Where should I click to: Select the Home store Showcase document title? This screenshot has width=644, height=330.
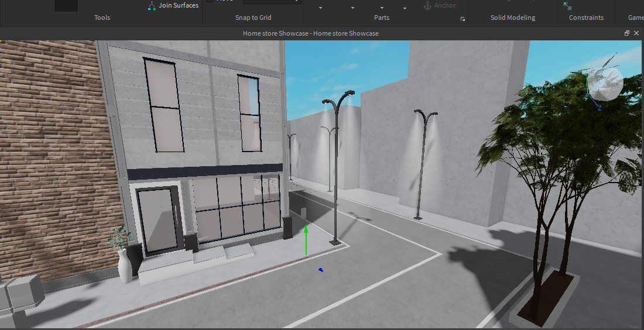pos(310,33)
